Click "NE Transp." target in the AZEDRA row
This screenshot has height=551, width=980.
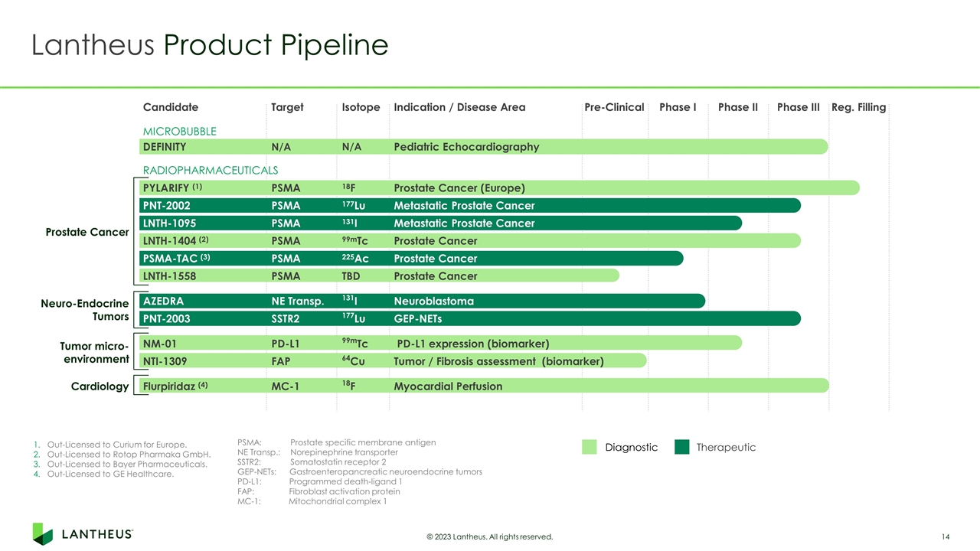[299, 302]
